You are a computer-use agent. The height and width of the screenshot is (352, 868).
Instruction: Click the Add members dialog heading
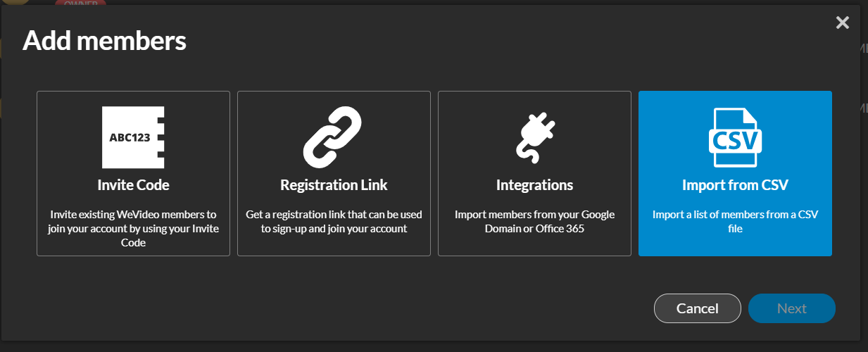point(104,41)
